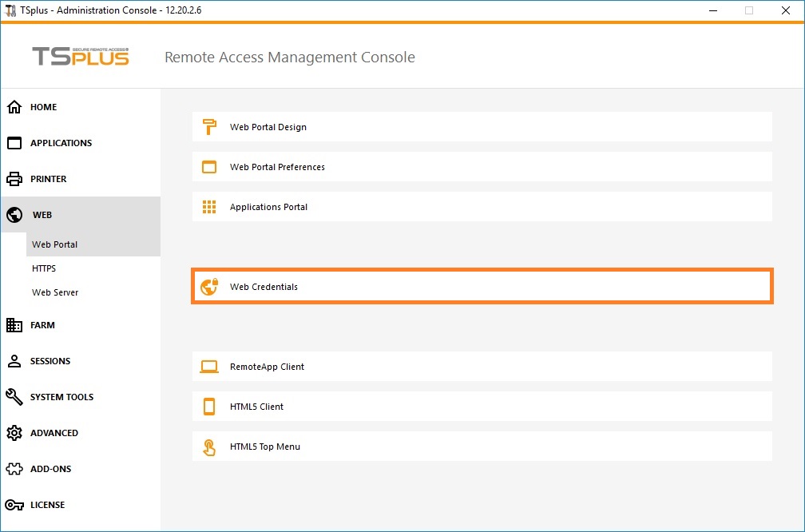Open the Add-Ons section
This screenshot has height=532, width=805.
[x=51, y=469]
